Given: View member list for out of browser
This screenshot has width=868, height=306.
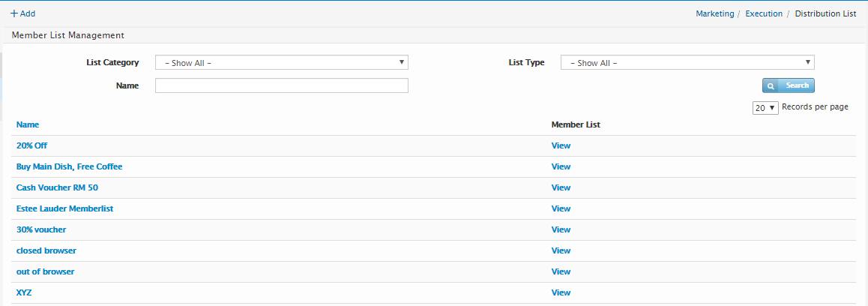Looking at the screenshot, I should pyautogui.click(x=561, y=271).
